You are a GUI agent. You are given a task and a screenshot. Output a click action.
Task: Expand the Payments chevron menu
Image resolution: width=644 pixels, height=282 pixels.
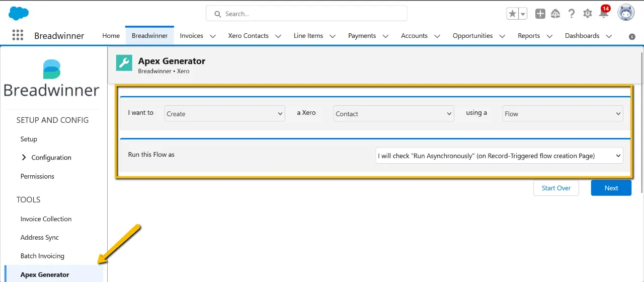[x=385, y=36]
